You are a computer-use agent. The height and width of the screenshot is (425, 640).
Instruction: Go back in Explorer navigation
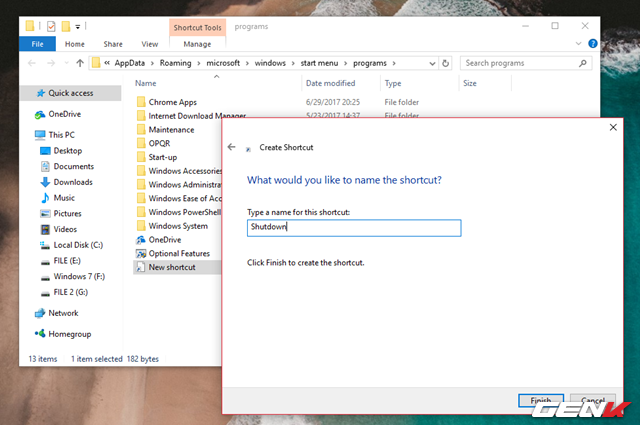pos(32,63)
